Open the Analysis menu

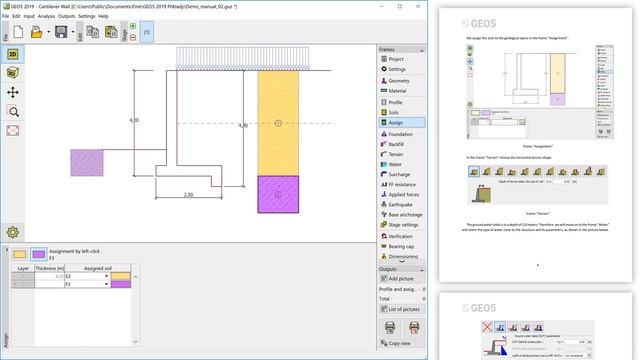click(46, 16)
